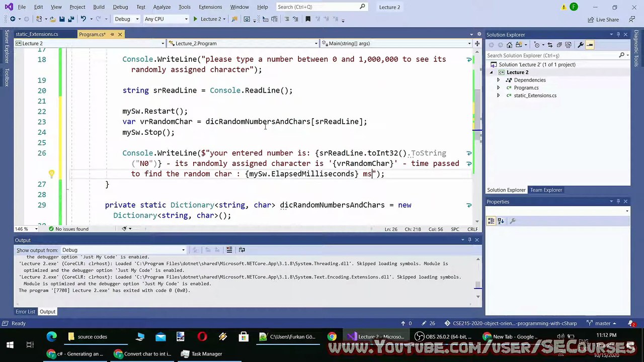
Task: Click Property Pages wrench icon in Properties
Action: click(513, 221)
